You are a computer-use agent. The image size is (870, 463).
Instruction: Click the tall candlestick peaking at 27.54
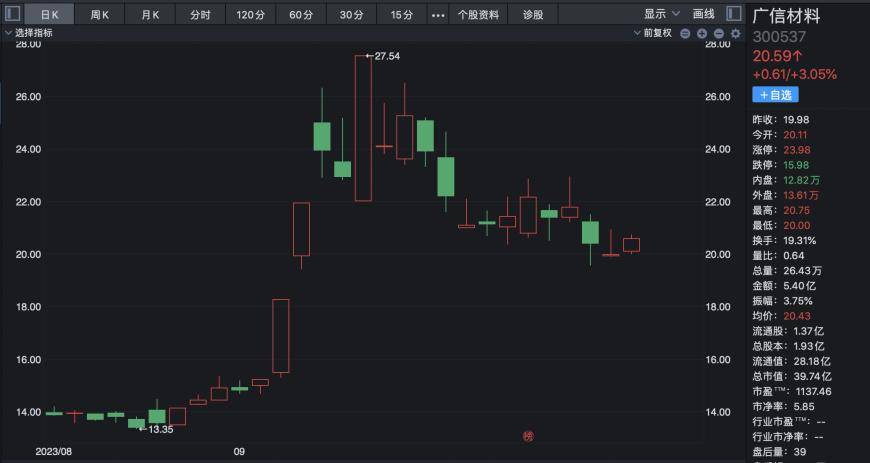[363, 128]
